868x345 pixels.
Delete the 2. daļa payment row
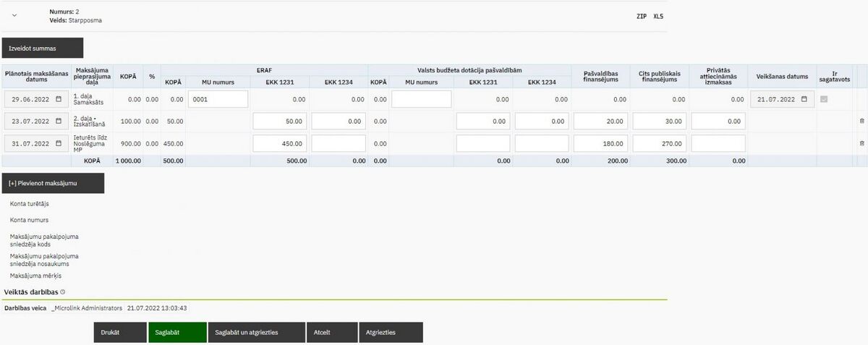tap(861, 122)
